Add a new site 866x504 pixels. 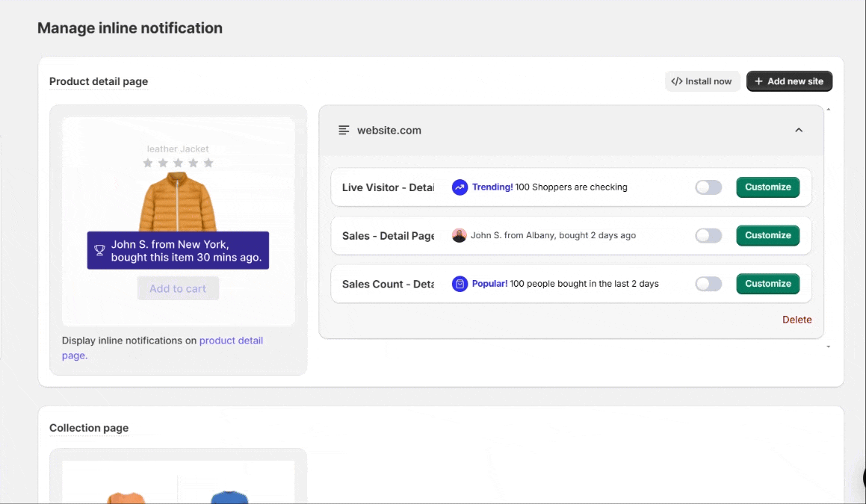tap(789, 81)
